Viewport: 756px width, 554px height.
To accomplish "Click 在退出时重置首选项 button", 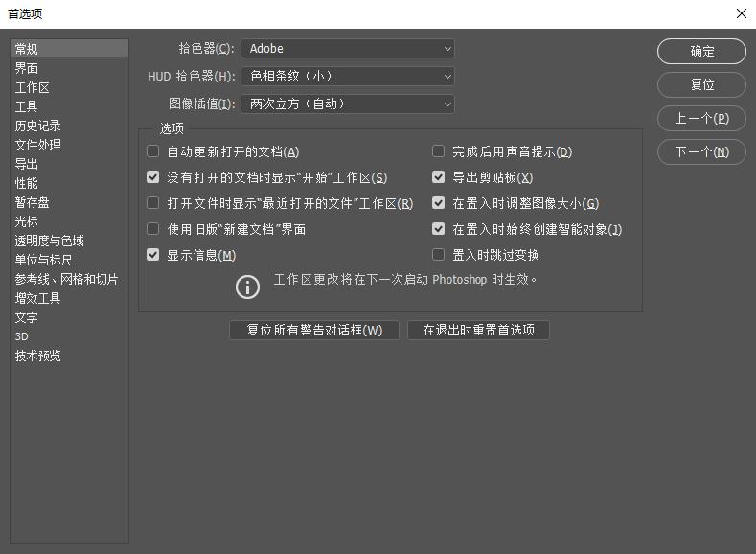I will [x=478, y=331].
